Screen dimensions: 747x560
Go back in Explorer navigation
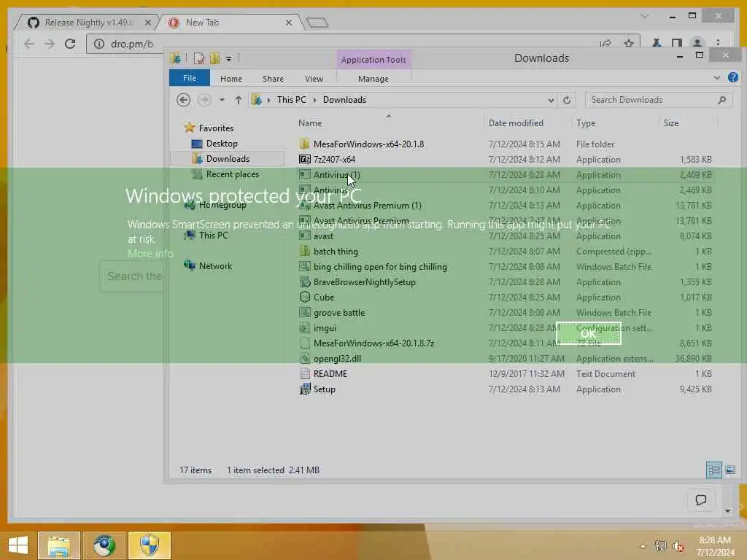coord(183,100)
